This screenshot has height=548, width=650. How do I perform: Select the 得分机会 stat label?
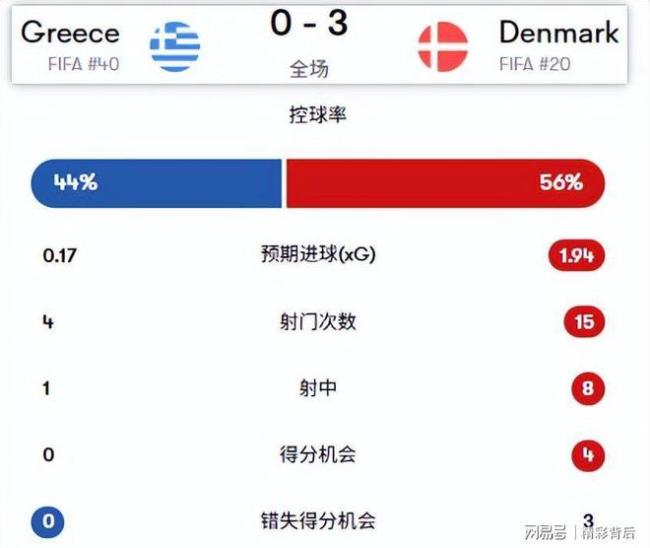pos(317,455)
